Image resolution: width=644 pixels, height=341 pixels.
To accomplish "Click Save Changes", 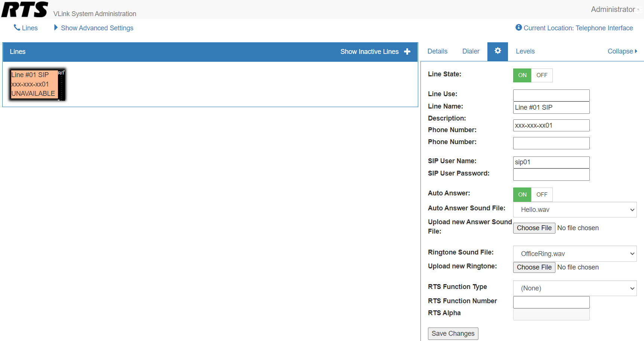I will pos(453,334).
